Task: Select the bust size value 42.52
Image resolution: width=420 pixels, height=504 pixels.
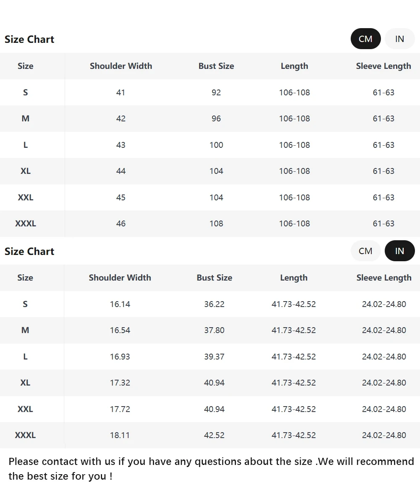Action: point(214,435)
